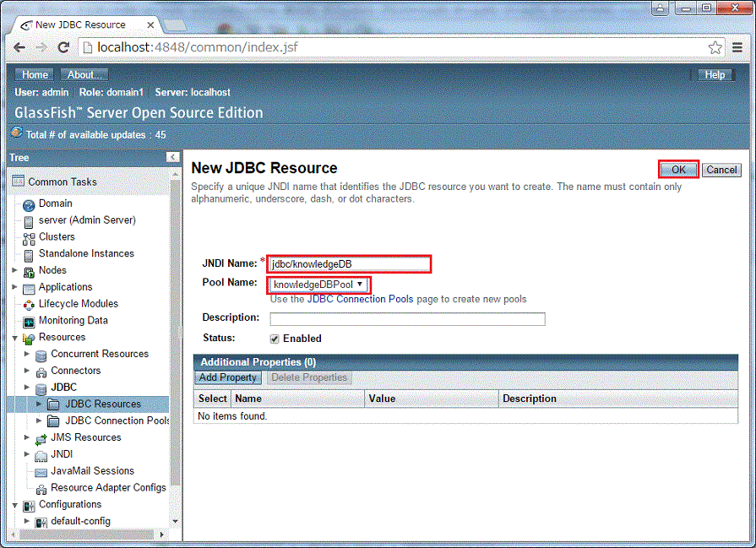
Task: Click the server (Admin Server) icon
Action: point(29,222)
